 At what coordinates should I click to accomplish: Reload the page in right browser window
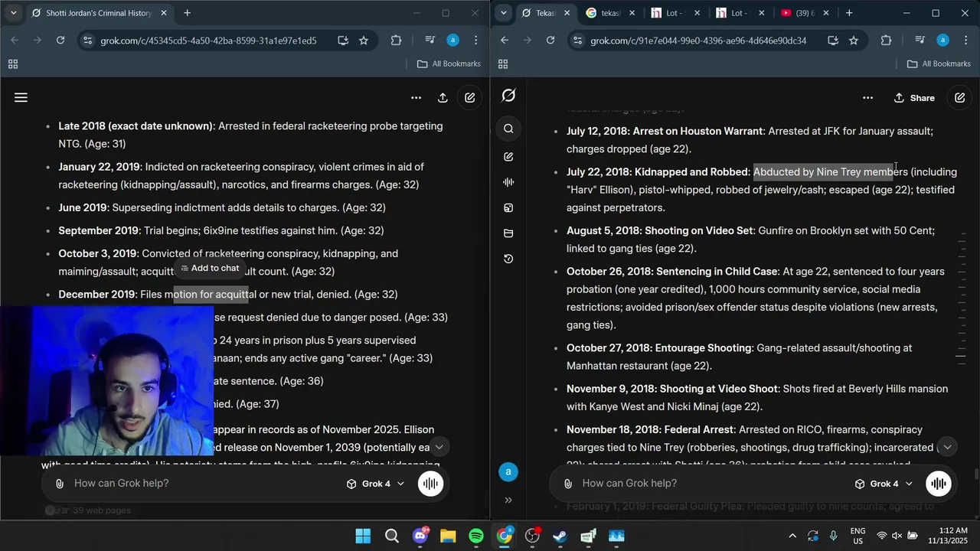(550, 41)
